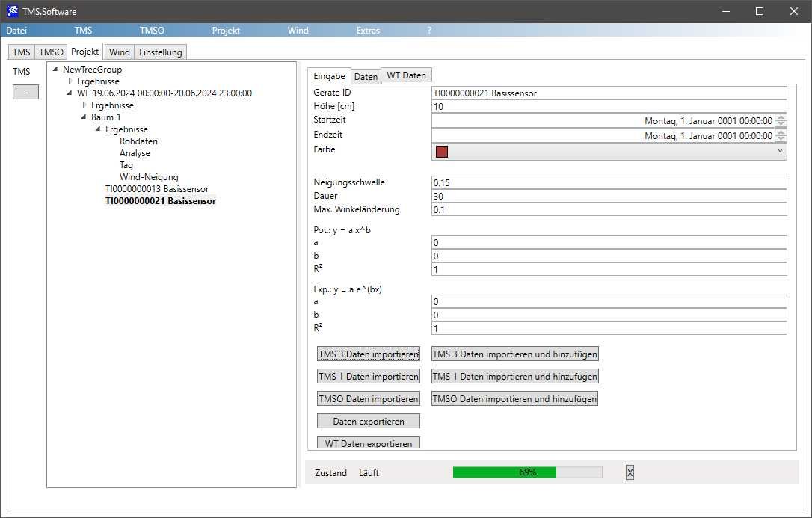The image size is (812, 518).
Task: Select TI0000000021 Basissensor in tree
Action: (x=161, y=201)
